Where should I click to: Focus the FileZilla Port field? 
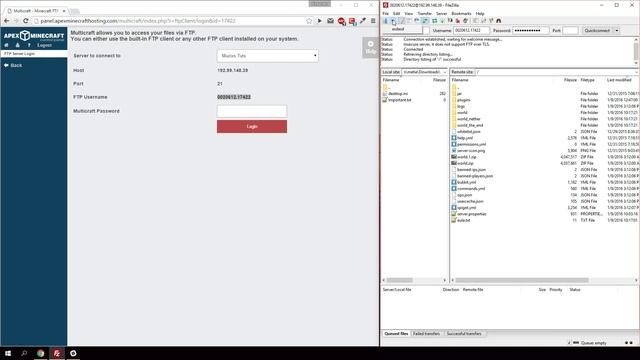pyautogui.click(x=570, y=31)
